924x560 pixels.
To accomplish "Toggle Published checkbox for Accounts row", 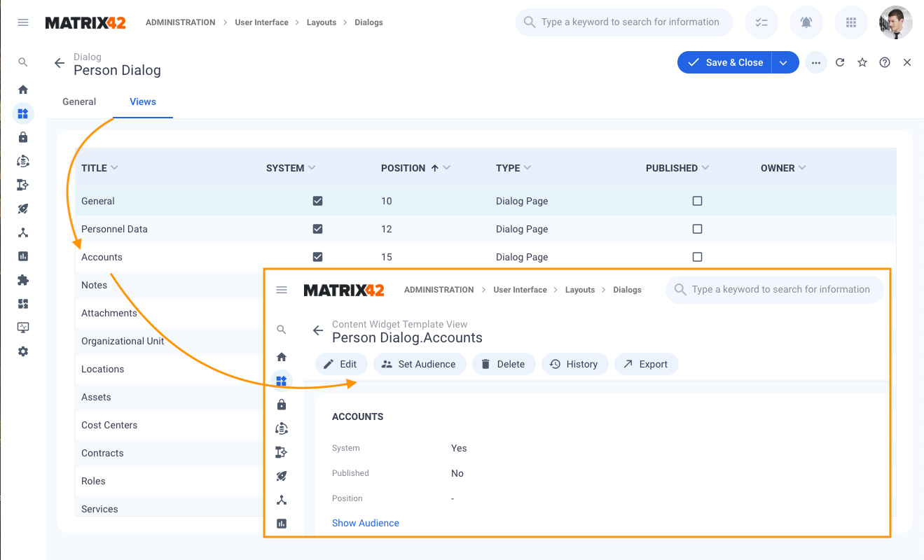I will point(697,257).
